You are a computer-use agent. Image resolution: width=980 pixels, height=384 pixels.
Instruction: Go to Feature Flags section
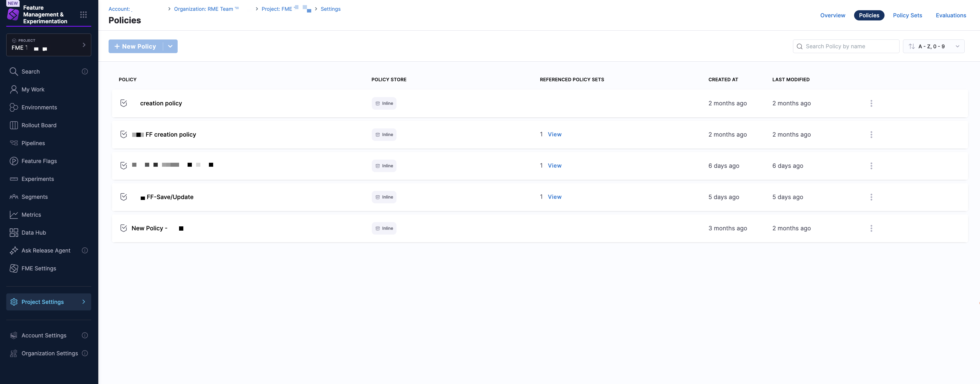point(39,161)
